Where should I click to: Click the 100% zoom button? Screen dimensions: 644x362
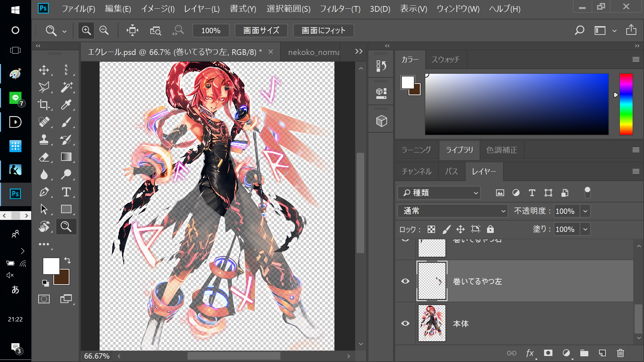(211, 31)
